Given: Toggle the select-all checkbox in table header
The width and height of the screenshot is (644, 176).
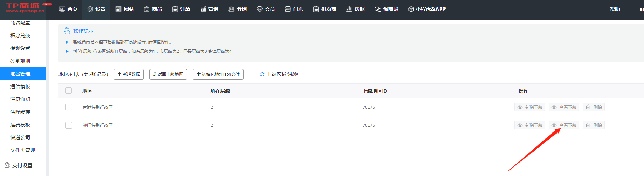Looking at the screenshot, I should click(x=69, y=91).
